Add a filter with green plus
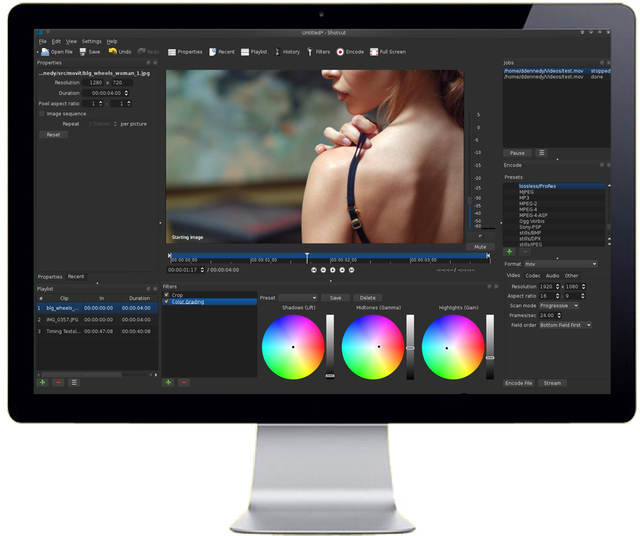The width and height of the screenshot is (640, 536). click(x=168, y=383)
